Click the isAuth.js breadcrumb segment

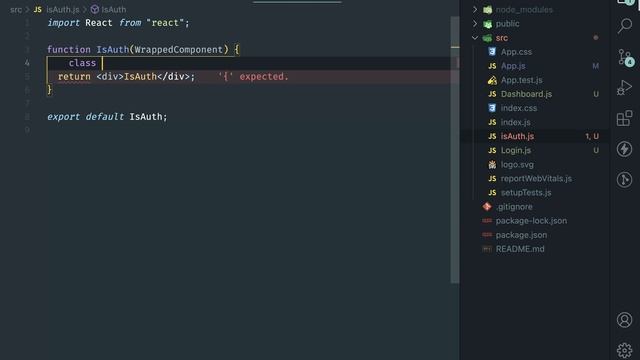tap(62, 9)
